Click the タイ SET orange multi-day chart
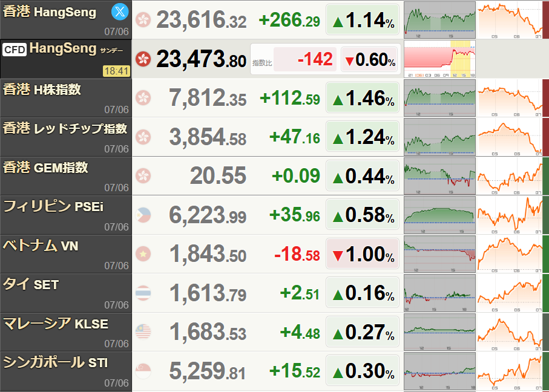This screenshot has height=392, width=549. click(x=510, y=293)
